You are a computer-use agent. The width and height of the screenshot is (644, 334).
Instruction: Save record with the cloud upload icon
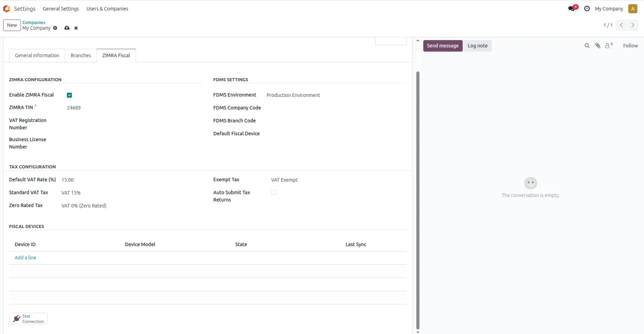point(67,28)
